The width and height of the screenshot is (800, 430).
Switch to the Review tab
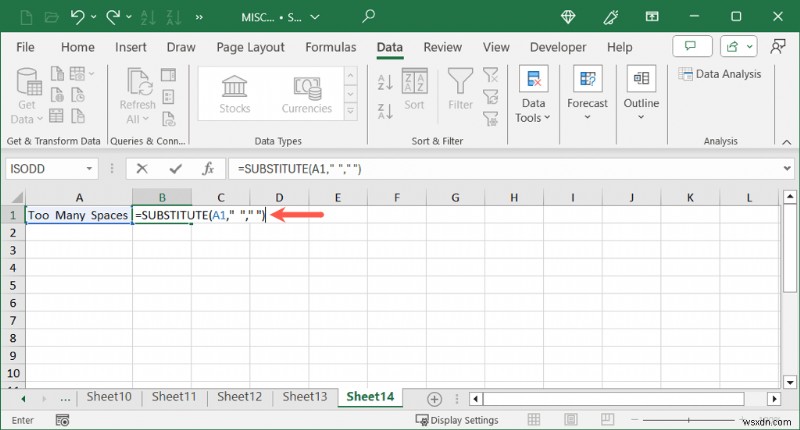(x=442, y=47)
